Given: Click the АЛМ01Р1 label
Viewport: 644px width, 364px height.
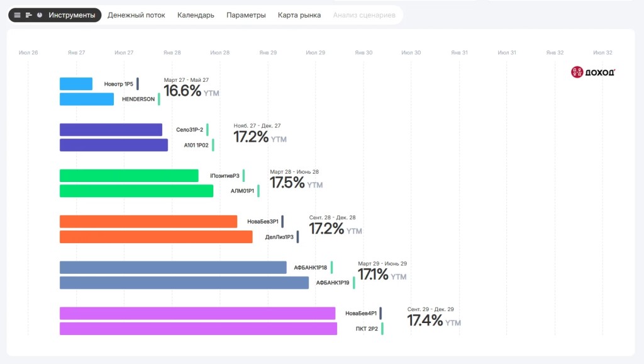Looking at the screenshot, I should point(242,191).
